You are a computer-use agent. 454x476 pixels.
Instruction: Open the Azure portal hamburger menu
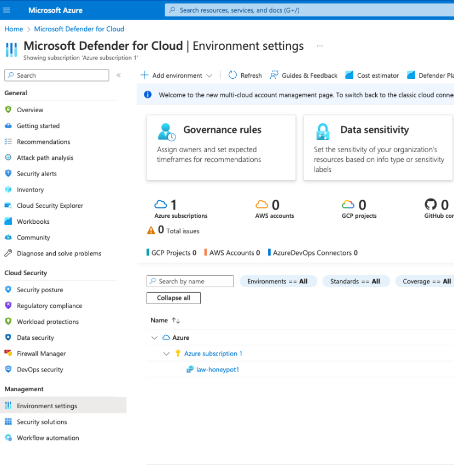pos(7,10)
